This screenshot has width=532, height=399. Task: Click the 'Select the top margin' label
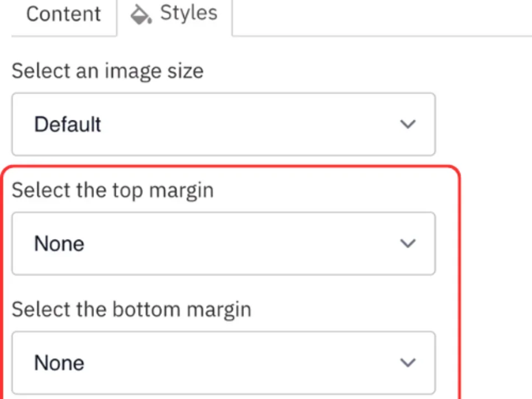pyautogui.click(x=112, y=190)
